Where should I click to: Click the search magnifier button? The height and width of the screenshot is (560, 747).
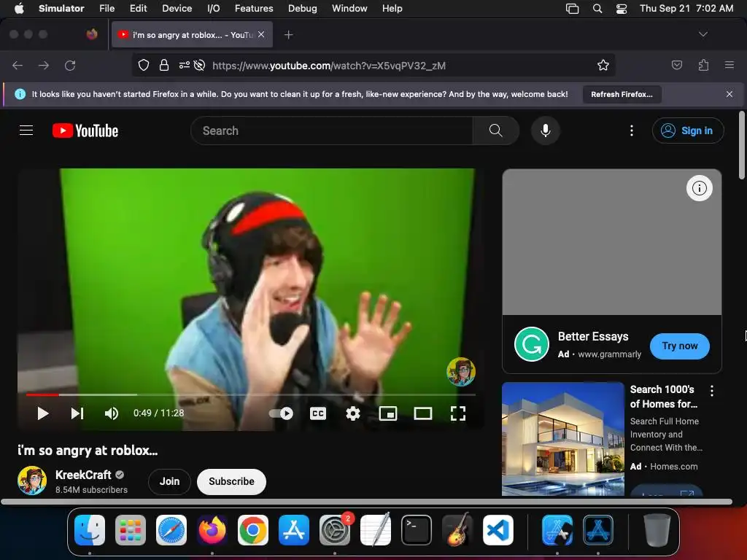[495, 131]
